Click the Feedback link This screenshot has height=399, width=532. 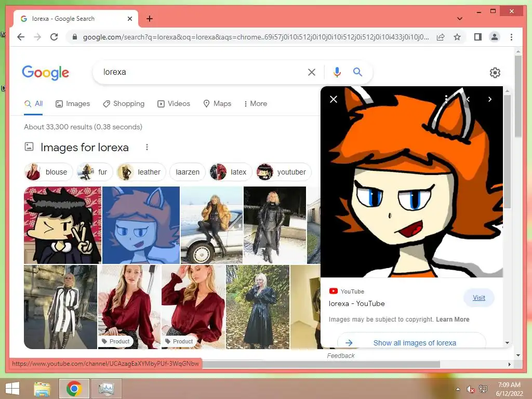(341, 355)
